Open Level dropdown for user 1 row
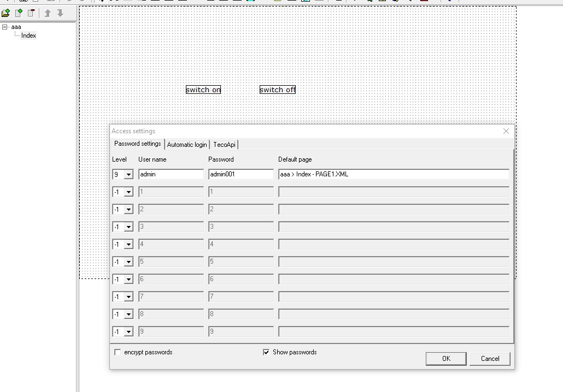Viewport: 563px width, 392px height. 128,192
